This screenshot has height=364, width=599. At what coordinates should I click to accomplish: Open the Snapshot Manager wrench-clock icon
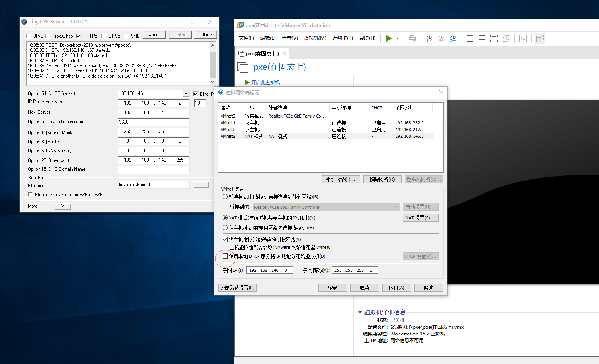[453, 38]
